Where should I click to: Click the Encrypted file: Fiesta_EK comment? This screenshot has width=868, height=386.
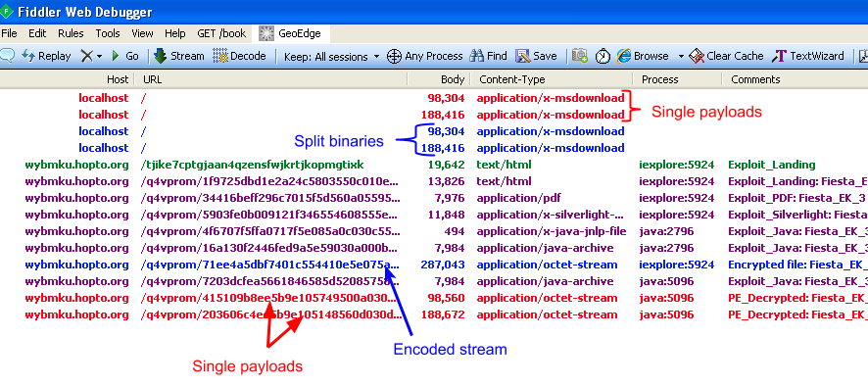[797, 265]
